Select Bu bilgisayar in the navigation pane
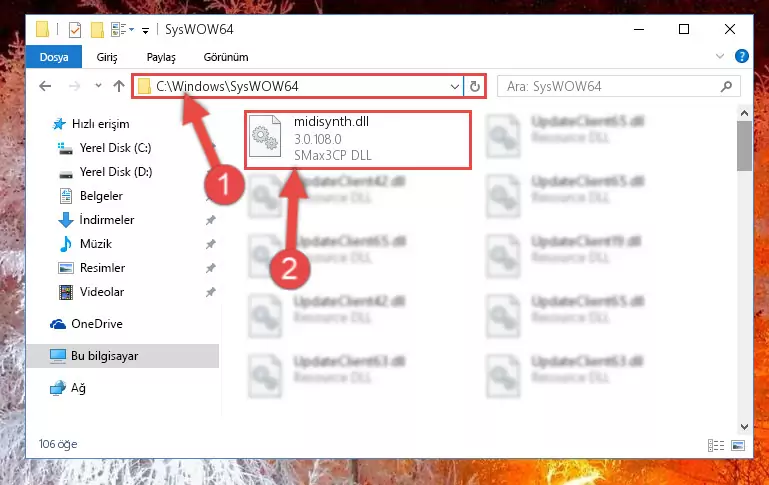 click(123, 356)
